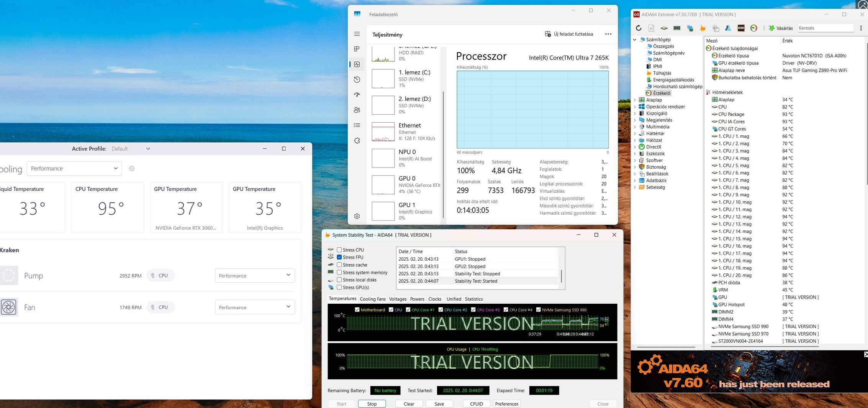The width and height of the screenshot is (868, 408).
Task: Enable Stress cache checkbox
Action: [339, 265]
